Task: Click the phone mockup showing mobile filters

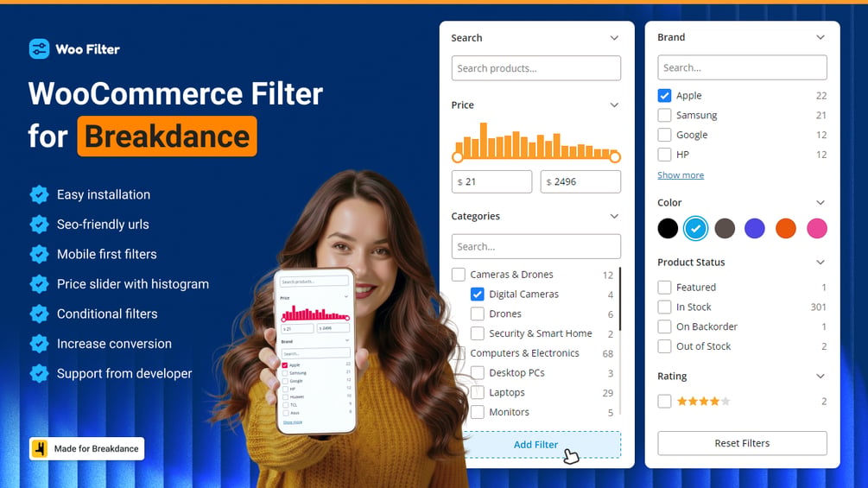Action: click(x=315, y=351)
